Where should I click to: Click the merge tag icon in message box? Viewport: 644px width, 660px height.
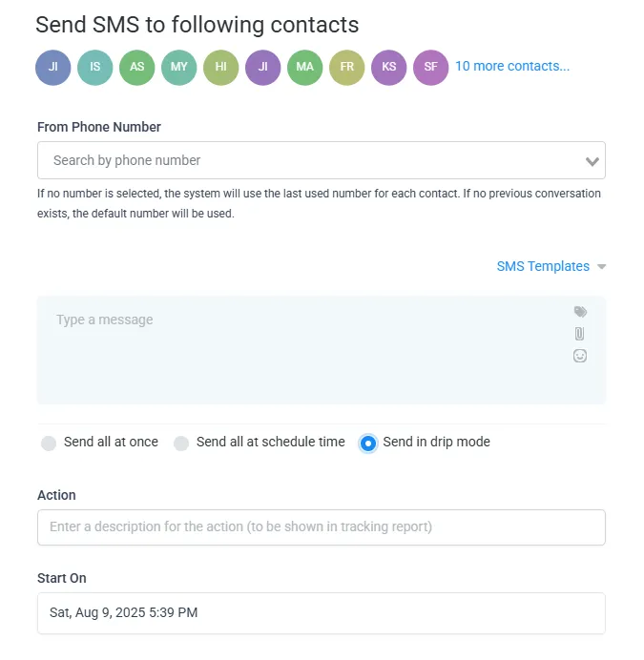point(580,312)
